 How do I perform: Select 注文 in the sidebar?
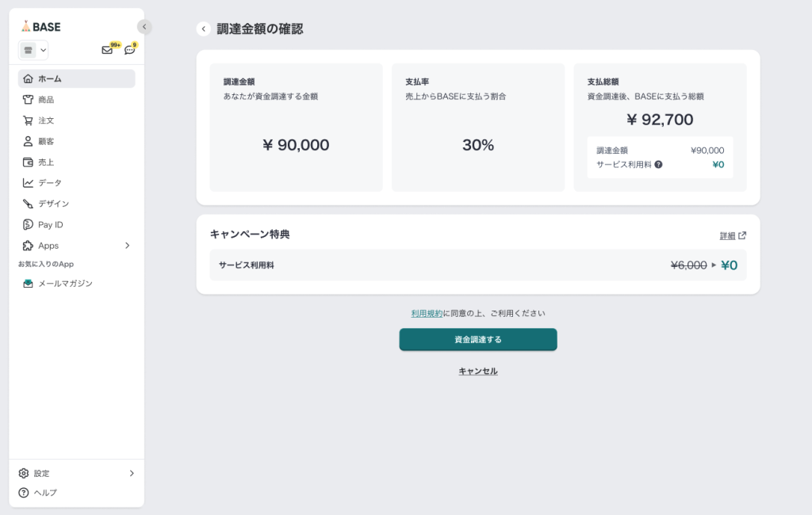[46, 120]
